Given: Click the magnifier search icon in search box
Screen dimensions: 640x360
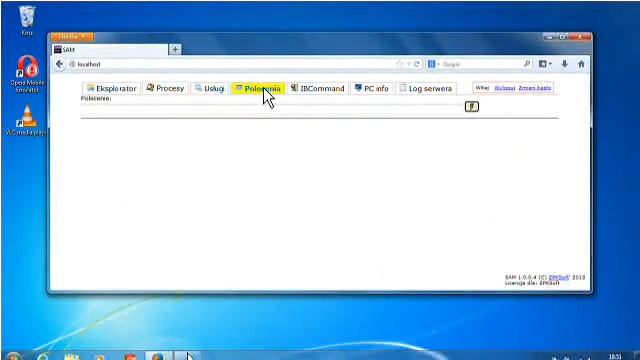Looking at the screenshot, I should (527, 64).
